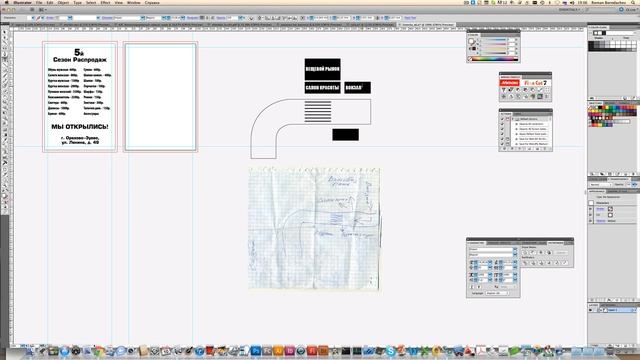
Task: Open the Window menu
Action: tap(133, 2)
